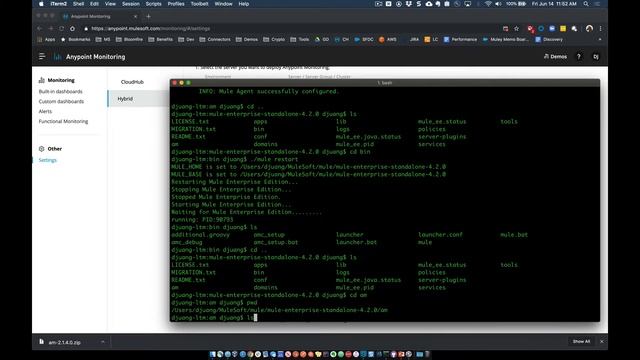Viewport: 640px width, 360px height.
Task: Click the browser home icon
Action: point(72,29)
